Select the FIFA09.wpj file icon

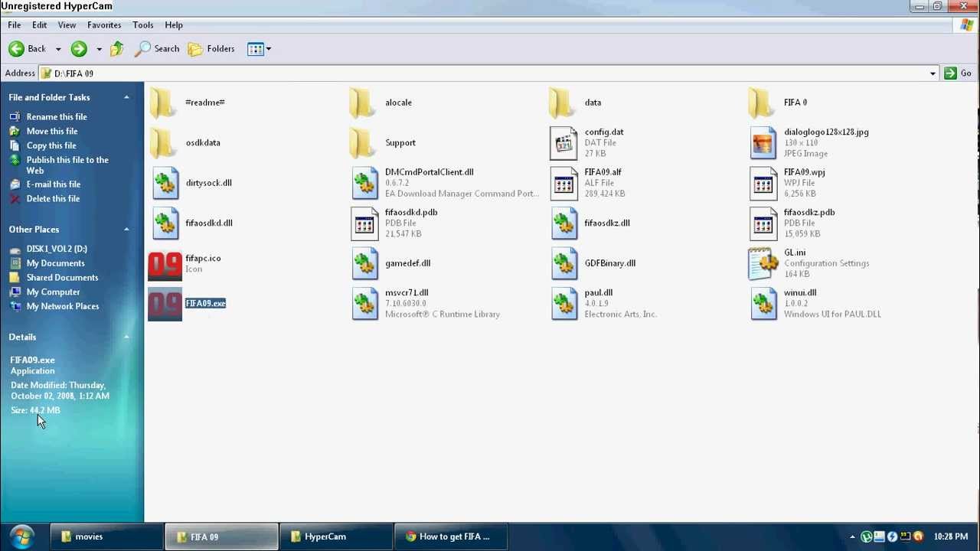click(x=763, y=183)
